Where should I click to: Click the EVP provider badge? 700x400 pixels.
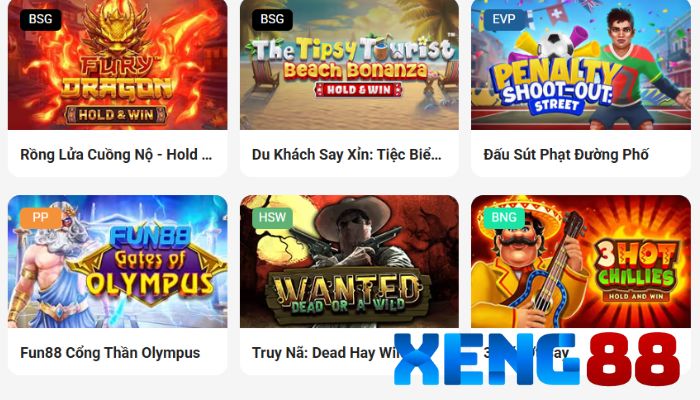pos(504,19)
